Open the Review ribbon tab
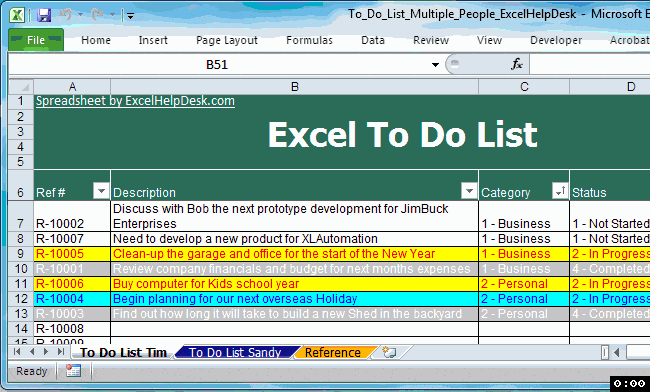Screen dimensions: 650x392 431,40
